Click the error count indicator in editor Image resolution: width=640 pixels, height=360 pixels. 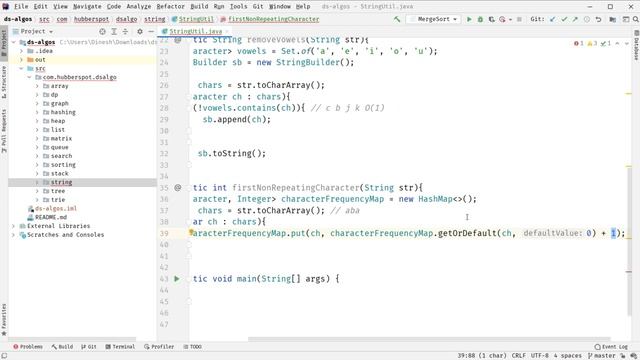tap(579, 43)
